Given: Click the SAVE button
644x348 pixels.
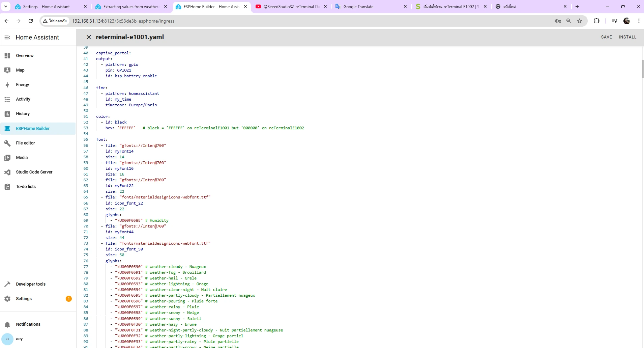Looking at the screenshot, I should (x=606, y=37).
